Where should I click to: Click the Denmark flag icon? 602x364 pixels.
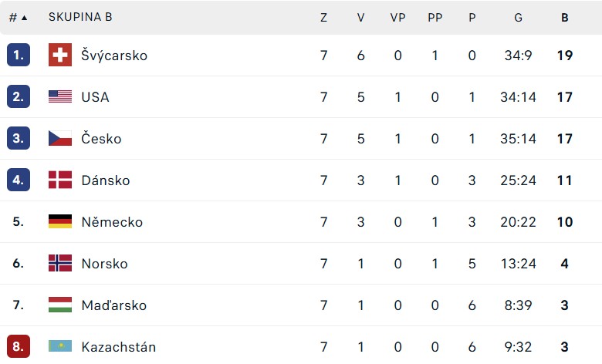pos(60,180)
